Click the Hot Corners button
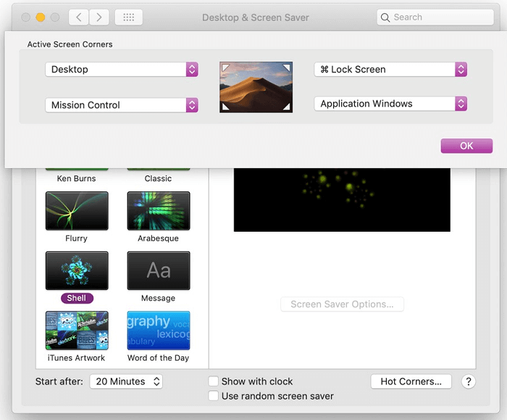This screenshot has width=507, height=420. click(x=411, y=382)
